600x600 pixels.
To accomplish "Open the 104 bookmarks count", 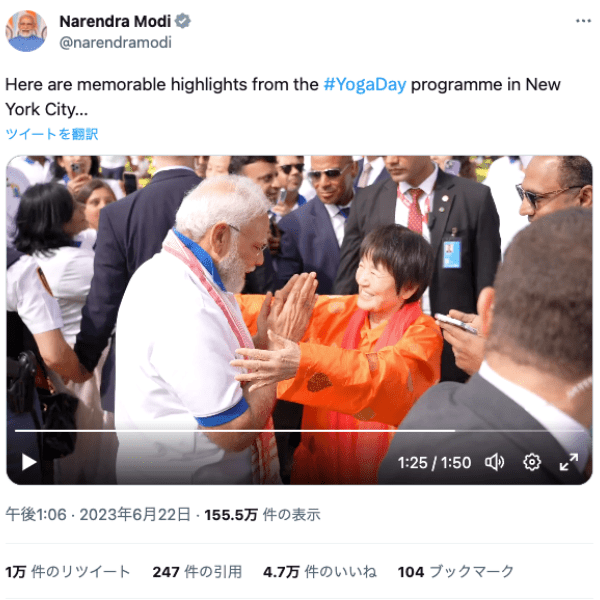I will (x=456, y=572).
